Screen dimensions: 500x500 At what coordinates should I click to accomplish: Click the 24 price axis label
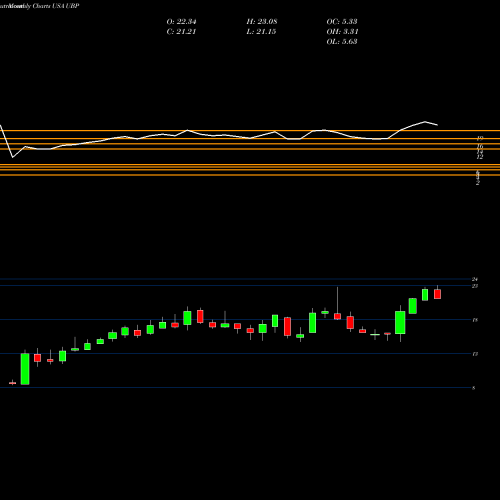coord(475,279)
